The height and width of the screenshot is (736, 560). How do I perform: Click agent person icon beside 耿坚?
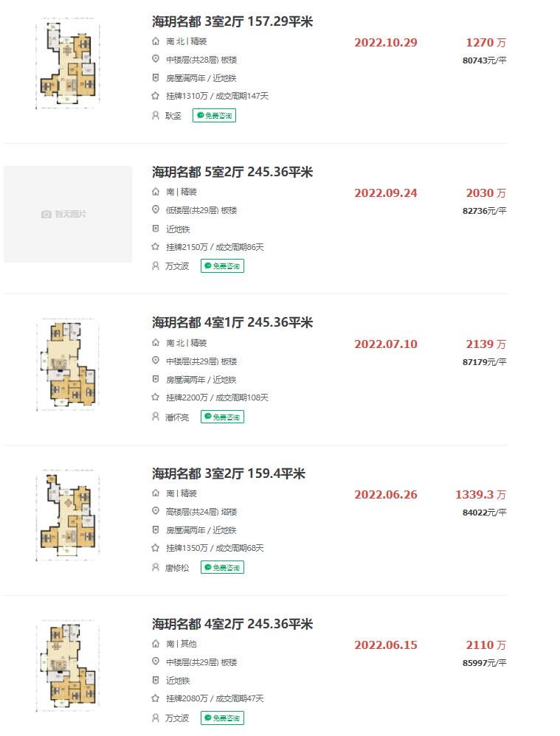point(156,116)
